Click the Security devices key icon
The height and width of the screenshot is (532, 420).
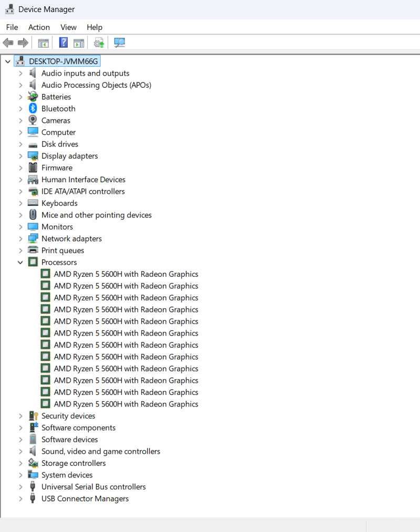[33, 415]
